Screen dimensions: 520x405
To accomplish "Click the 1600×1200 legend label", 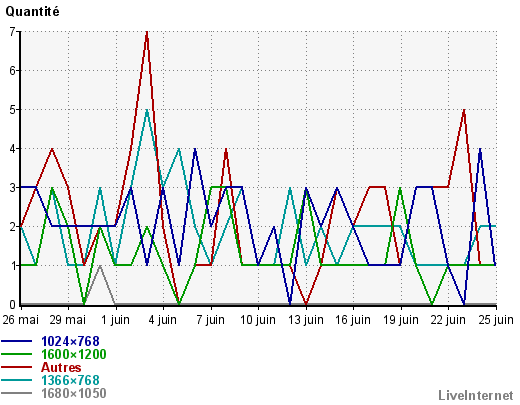I will point(74,354).
